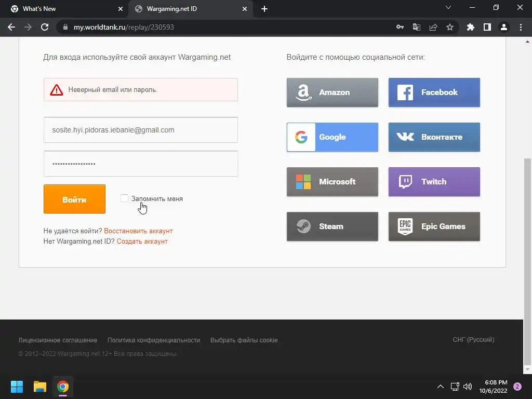Open the volume tray icon
Viewport: 532px width, 399px height.
point(468,387)
